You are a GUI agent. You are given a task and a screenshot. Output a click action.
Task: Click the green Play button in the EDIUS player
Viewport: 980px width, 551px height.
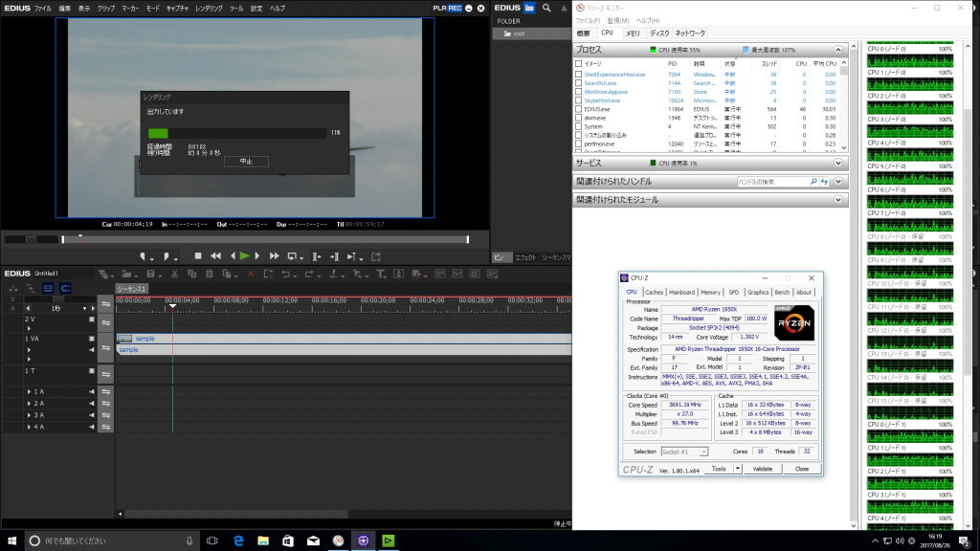[245, 256]
